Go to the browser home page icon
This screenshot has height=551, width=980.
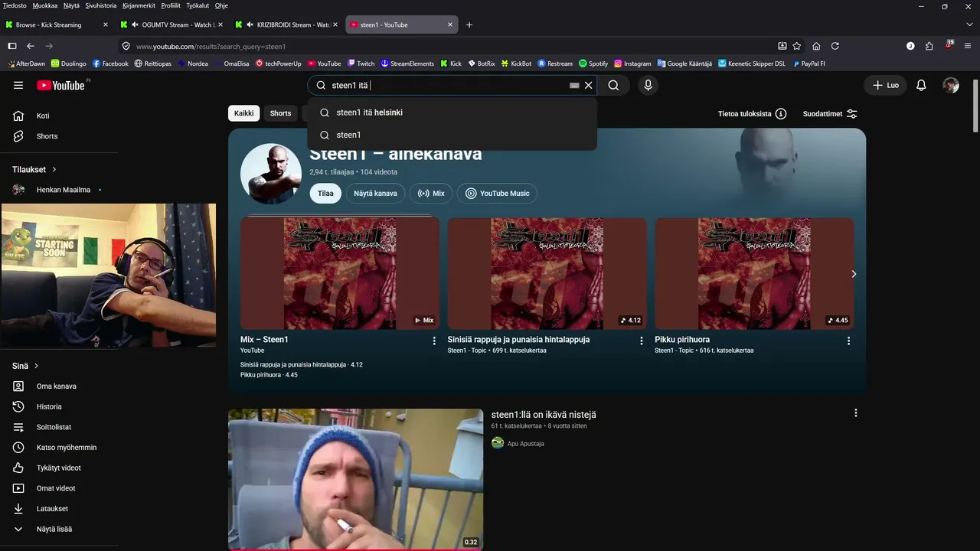(816, 46)
